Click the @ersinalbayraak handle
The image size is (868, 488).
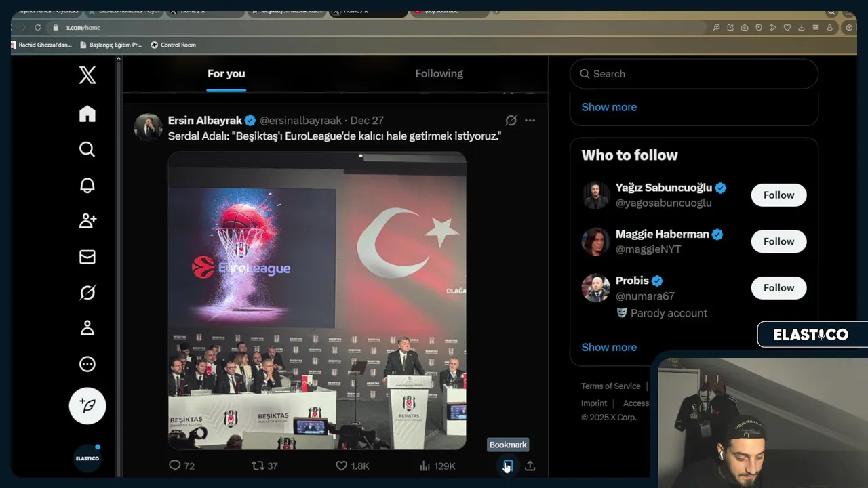300,120
